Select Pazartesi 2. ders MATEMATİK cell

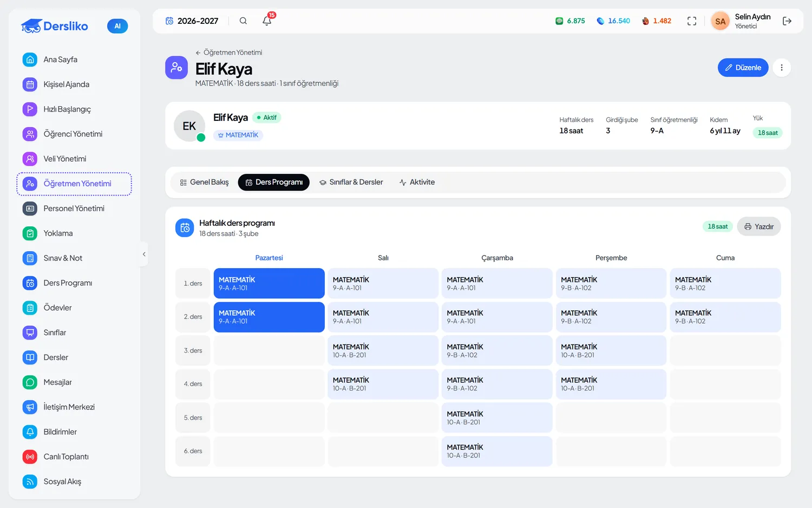pyautogui.click(x=269, y=317)
